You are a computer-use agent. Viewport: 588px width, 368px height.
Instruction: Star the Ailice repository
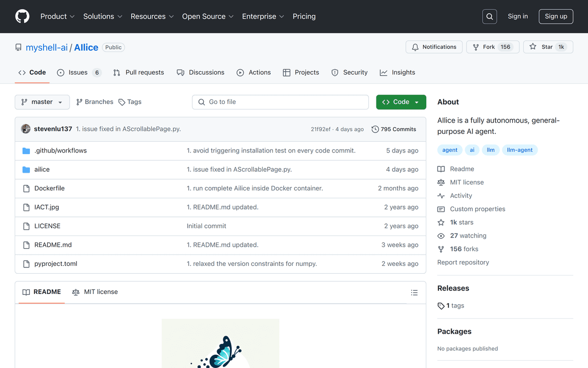[x=541, y=47]
